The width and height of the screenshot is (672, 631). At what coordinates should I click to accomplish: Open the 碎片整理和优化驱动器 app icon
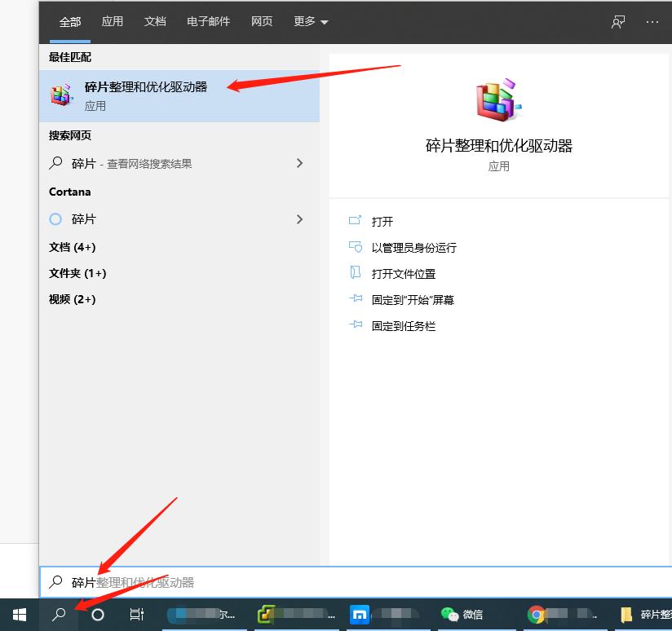coord(61,95)
